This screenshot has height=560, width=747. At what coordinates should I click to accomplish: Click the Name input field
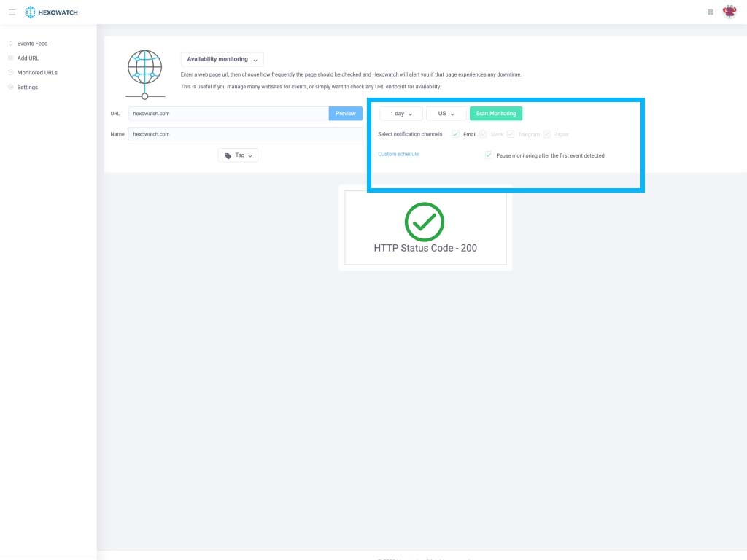[x=245, y=134]
